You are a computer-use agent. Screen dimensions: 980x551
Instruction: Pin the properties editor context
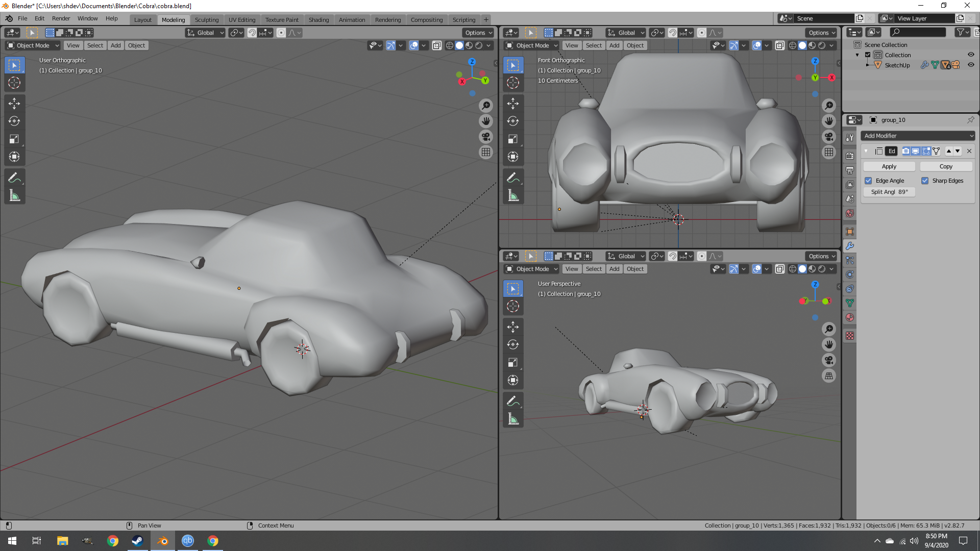(970, 120)
